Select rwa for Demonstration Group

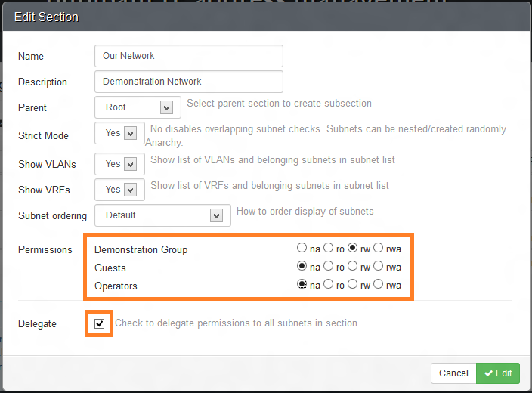point(379,248)
